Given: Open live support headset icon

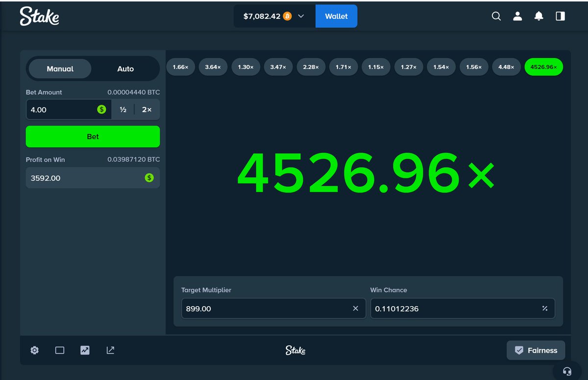Looking at the screenshot, I should coord(567,371).
